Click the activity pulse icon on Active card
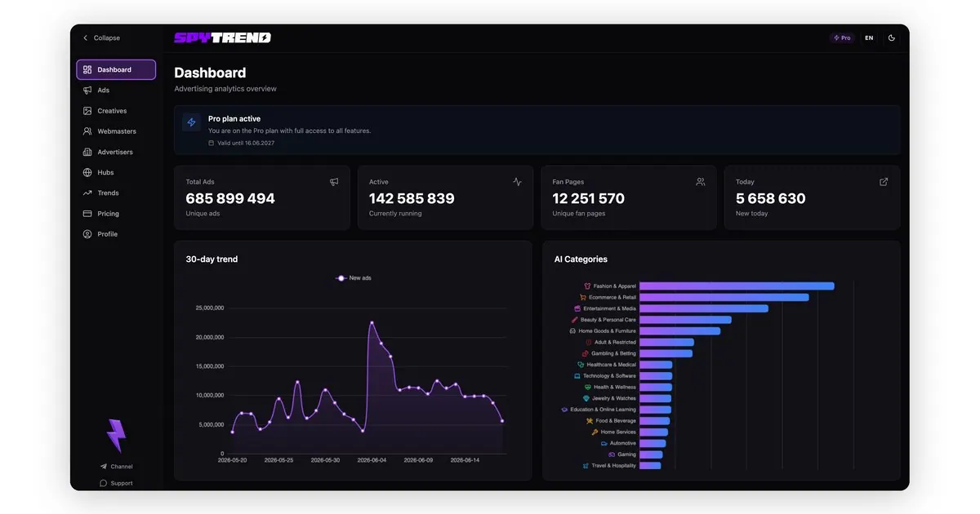Image resolution: width=980 pixels, height=514 pixels. pyautogui.click(x=517, y=182)
